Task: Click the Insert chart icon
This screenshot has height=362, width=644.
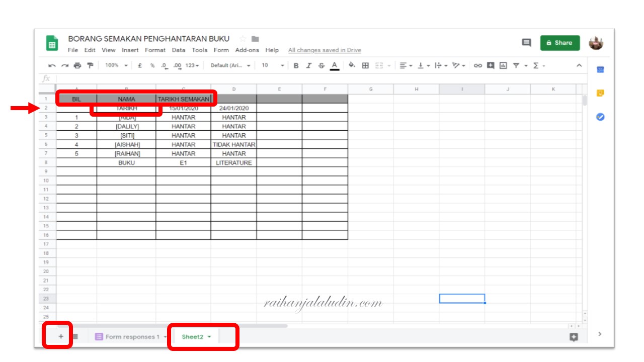Action: coord(503,65)
